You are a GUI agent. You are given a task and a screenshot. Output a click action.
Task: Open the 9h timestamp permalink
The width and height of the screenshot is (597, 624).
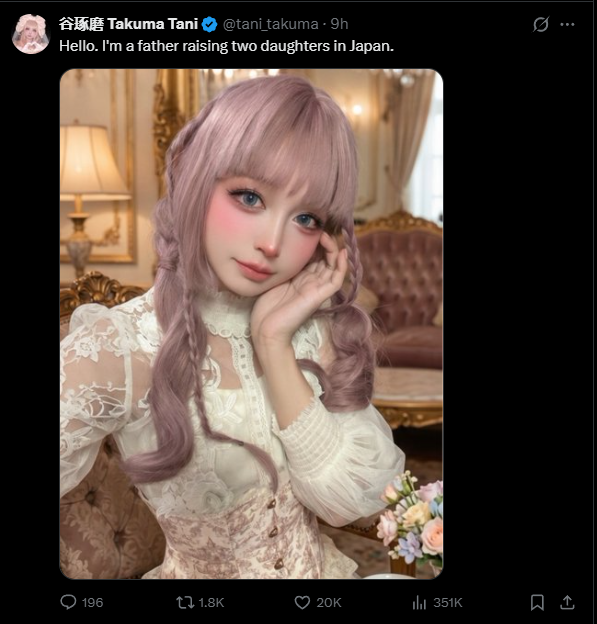click(339, 24)
